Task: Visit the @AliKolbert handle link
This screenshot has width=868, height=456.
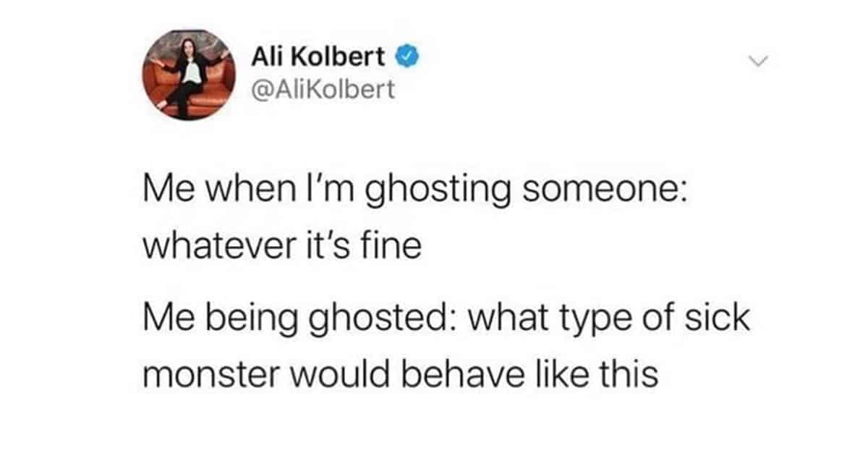Action: point(323,90)
